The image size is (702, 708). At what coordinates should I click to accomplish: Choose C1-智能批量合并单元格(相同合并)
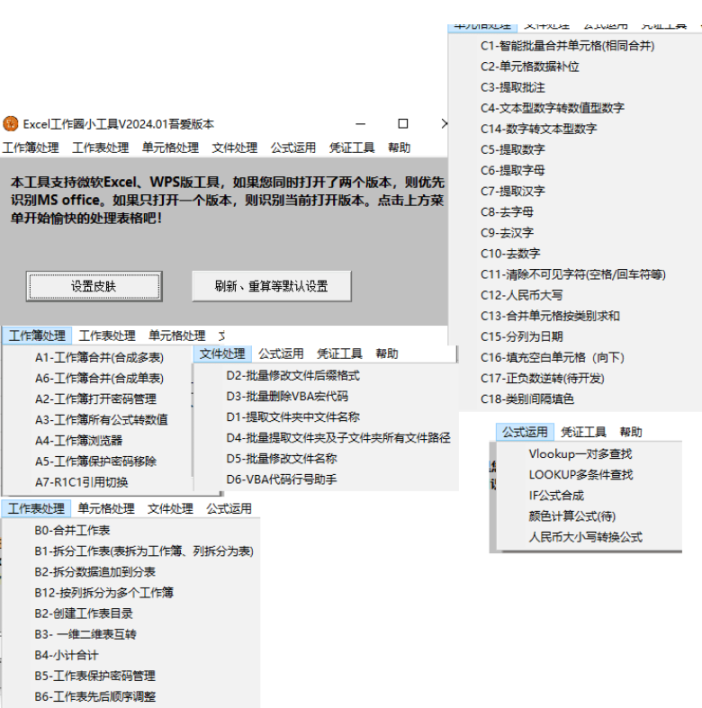567,46
